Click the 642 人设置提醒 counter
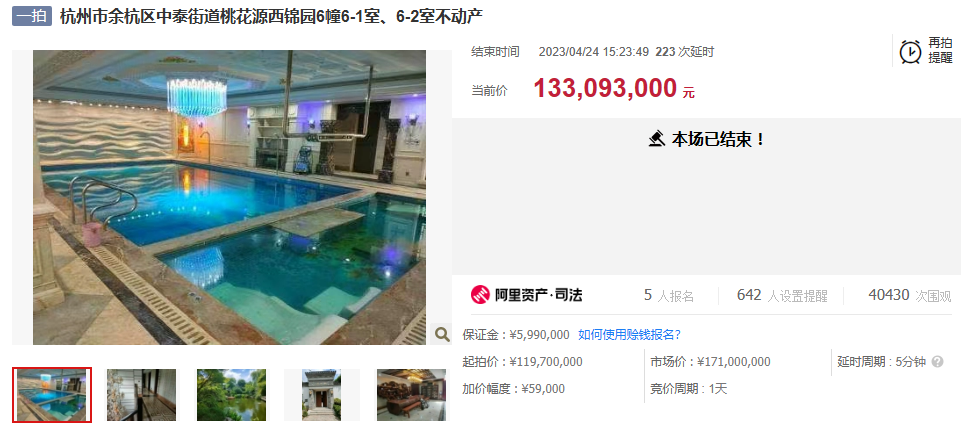 coord(782,296)
